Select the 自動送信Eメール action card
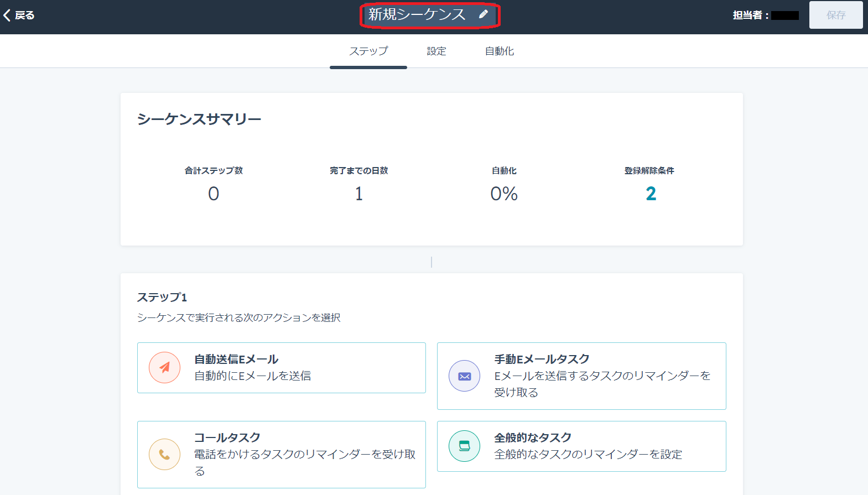This screenshot has height=495, width=868. click(x=282, y=368)
